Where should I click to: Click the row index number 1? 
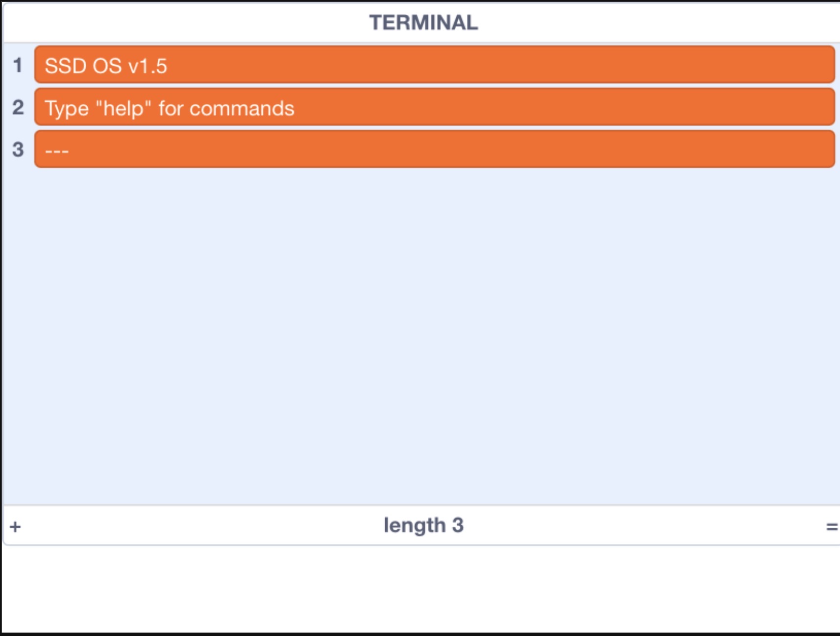pyautogui.click(x=18, y=65)
